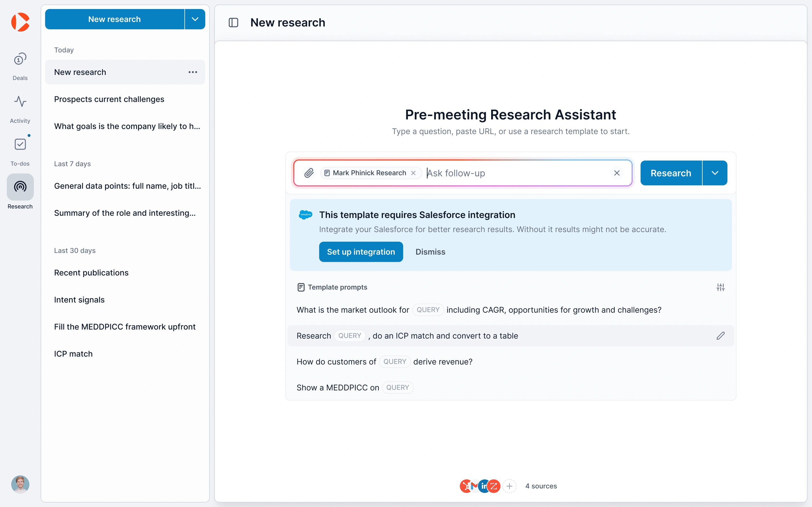Remove the Mark Phinick Research tag

pyautogui.click(x=413, y=173)
